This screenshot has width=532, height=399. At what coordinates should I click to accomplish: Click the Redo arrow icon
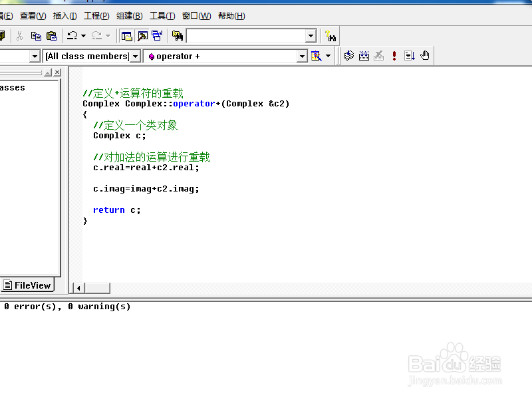pos(96,36)
